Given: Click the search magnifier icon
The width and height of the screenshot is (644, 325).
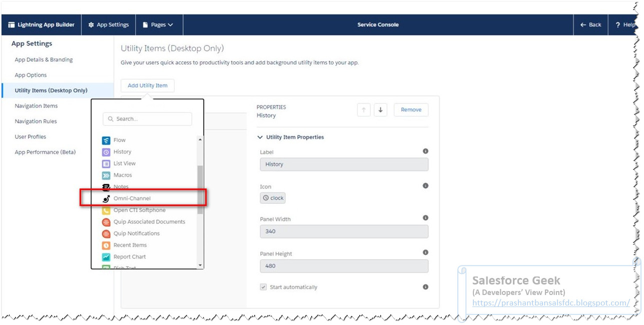Looking at the screenshot, I should [111, 119].
